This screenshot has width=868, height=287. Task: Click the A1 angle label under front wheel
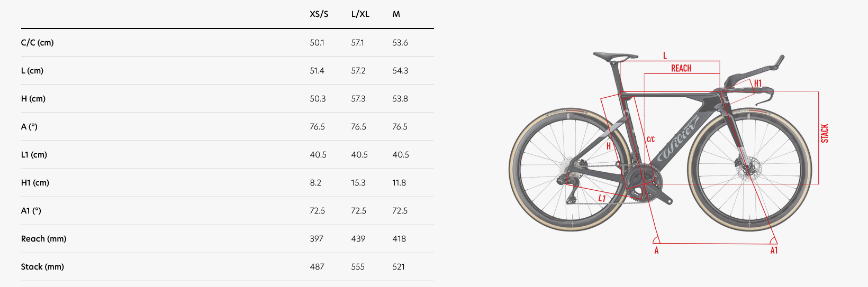point(774,251)
